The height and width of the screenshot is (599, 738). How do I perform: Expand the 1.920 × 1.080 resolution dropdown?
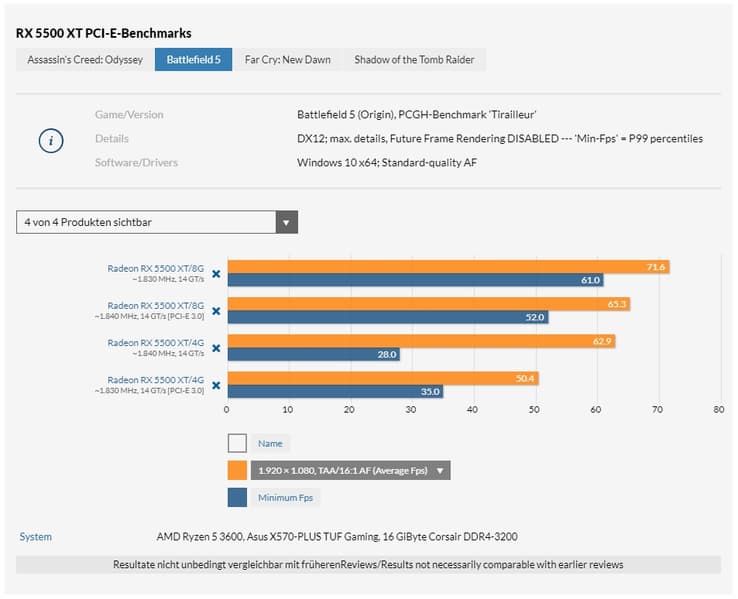click(x=350, y=470)
